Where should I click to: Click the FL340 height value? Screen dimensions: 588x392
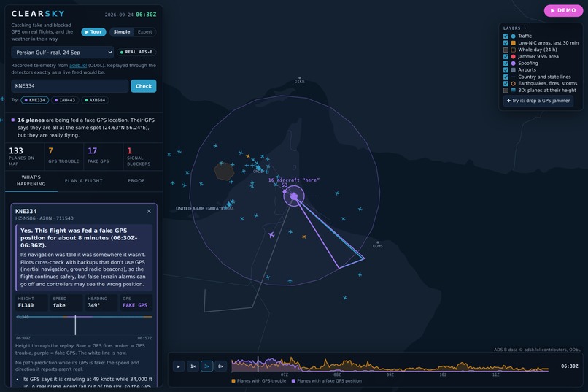(26, 305)
